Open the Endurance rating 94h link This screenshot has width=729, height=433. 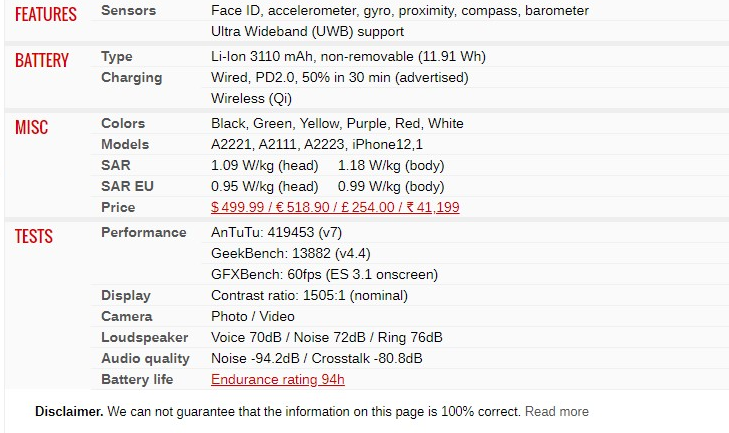coord(278,380)
